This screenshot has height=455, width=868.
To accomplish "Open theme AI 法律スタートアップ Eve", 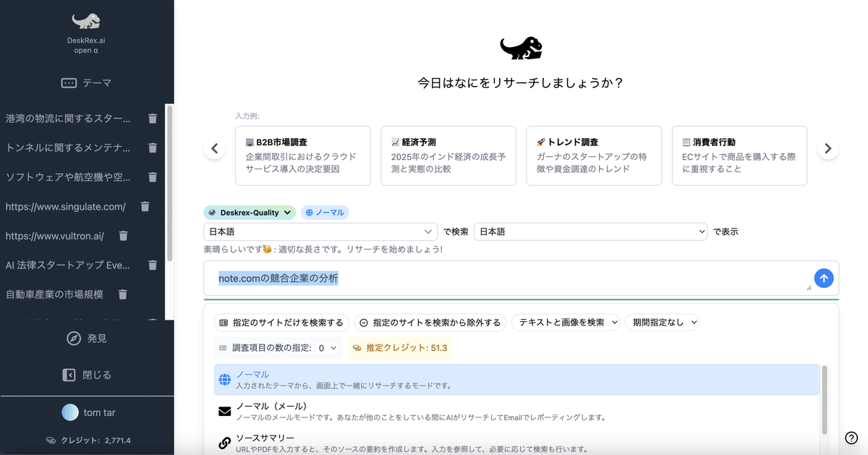I will coord(68,265).
